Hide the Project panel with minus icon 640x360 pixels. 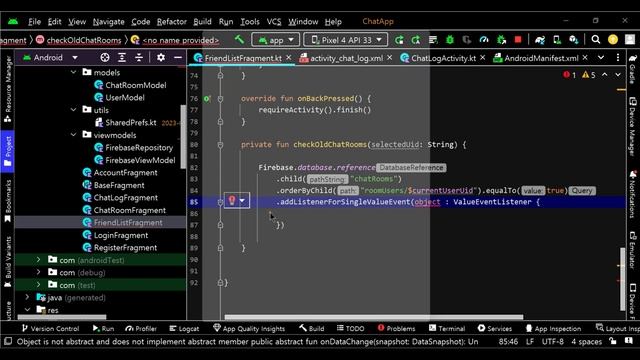(x=178, y=58)
